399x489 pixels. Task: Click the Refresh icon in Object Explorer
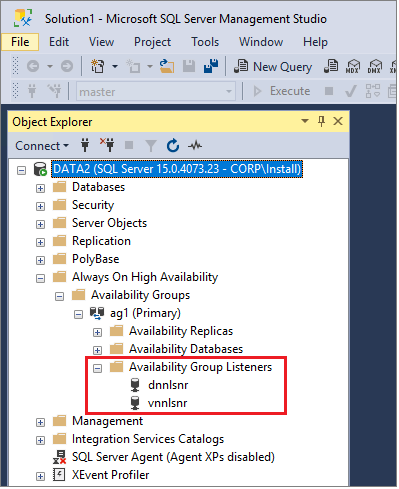173,145
